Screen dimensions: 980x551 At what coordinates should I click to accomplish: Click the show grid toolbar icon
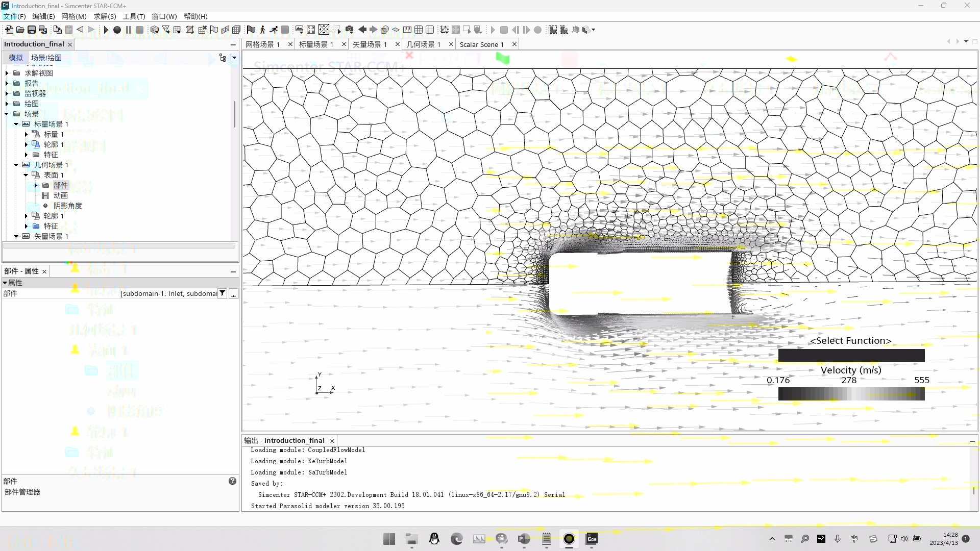click(x=419, y=30)
